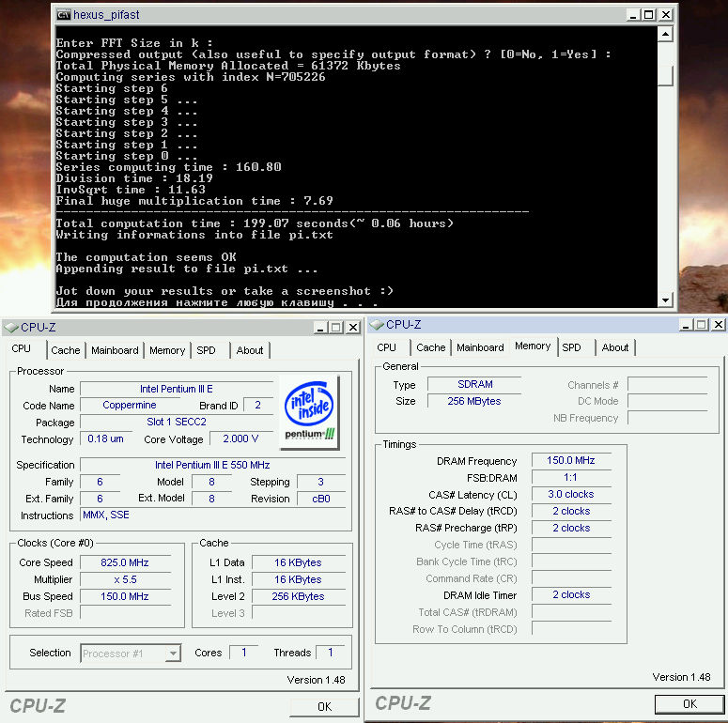Click the L1 Data value '16 KBytes'
The width and height of the screenshot is (728, 723).
click(x=298, y=562)
